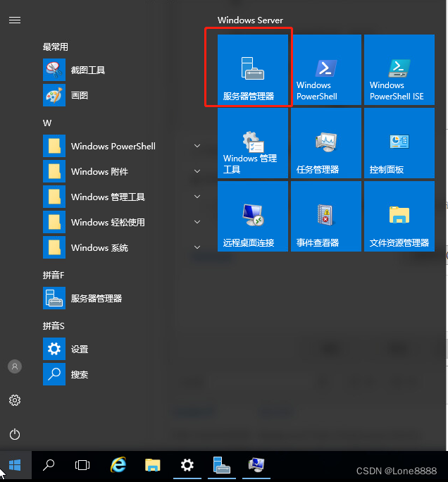Start the 远程桌面连接 tile
448x482 pixels.
coord(253,216)
